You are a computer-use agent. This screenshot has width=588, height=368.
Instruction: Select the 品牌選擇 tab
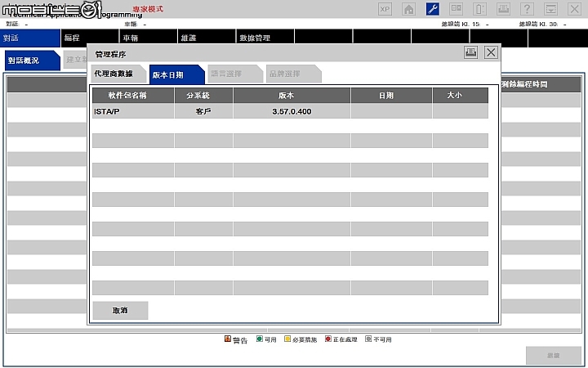coord(294,74)
